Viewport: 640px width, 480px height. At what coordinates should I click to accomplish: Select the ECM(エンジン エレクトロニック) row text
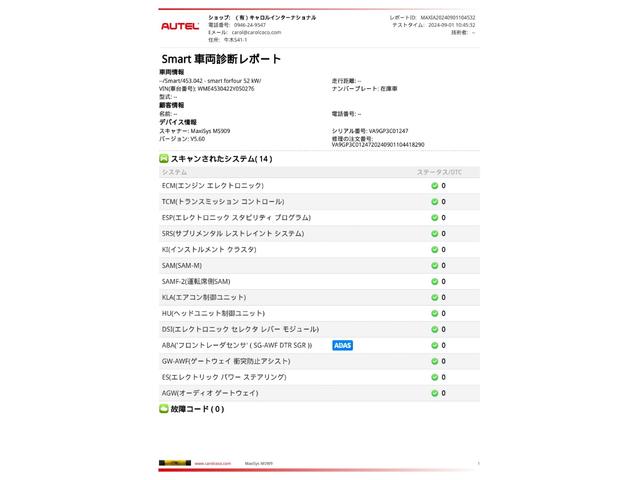point(213,186)
